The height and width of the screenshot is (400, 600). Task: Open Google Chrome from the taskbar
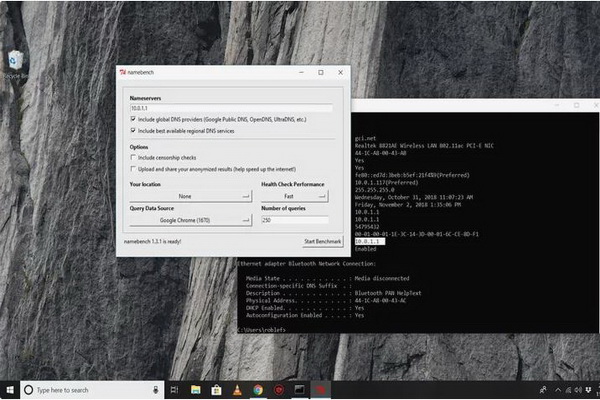click(x=258, y=389)
